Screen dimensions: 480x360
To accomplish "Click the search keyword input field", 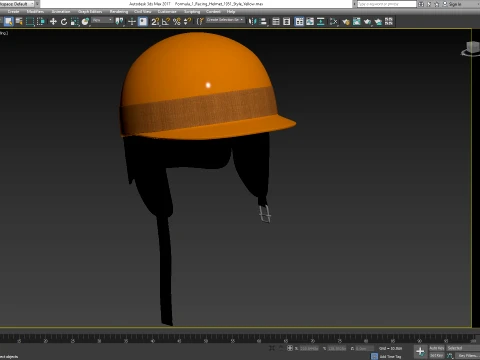I will pos(387,4).
